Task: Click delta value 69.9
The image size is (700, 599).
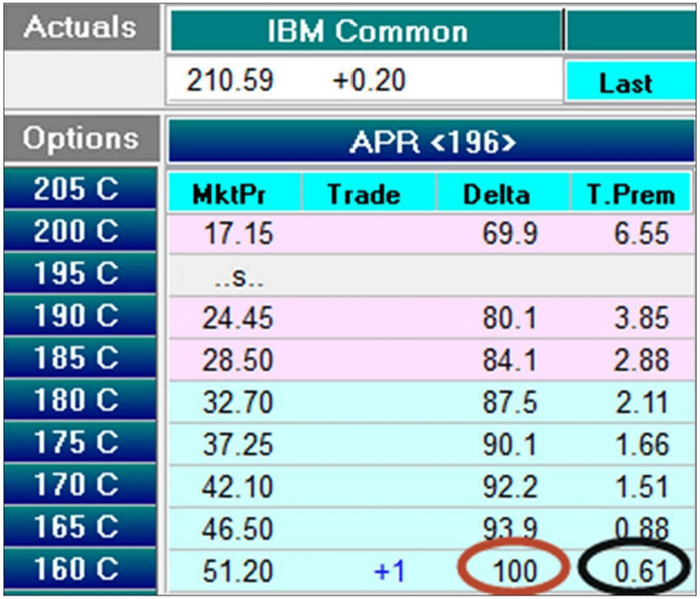Action: 510,233
